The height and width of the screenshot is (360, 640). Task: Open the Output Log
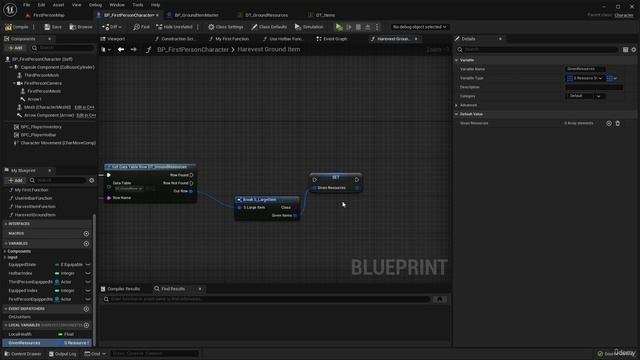click(62, 354)
